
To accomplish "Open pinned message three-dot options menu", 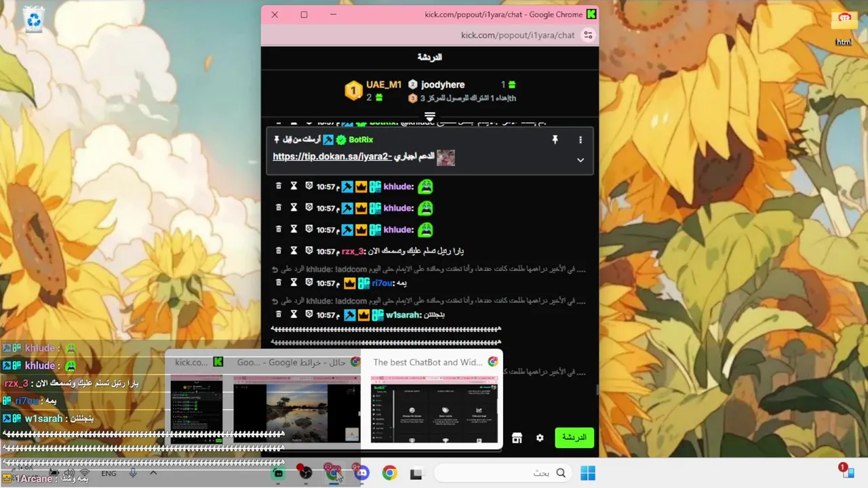I will (x=580, y=140).
